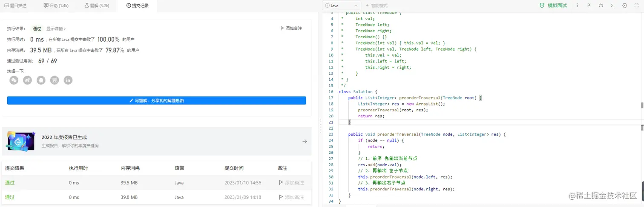The image size is (644, 207).
Task: Open the 通过 submission from 14:56
Action: pyautogui.click(x=9, y=183)
